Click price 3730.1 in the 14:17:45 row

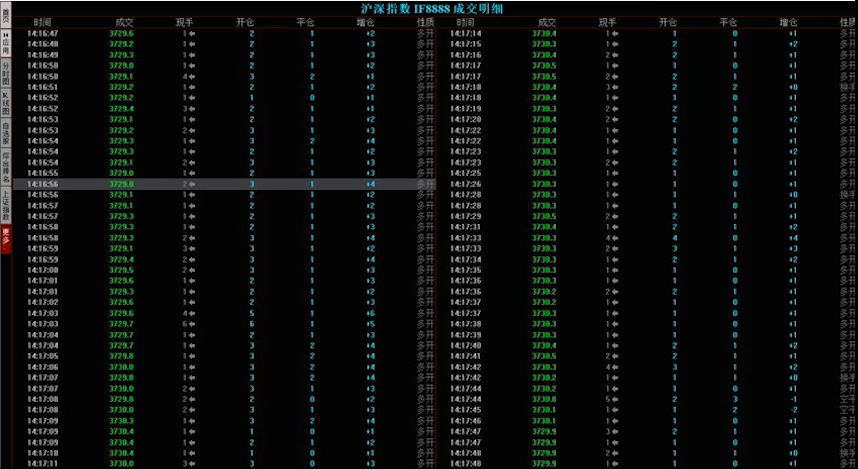(x=544, y=409)
